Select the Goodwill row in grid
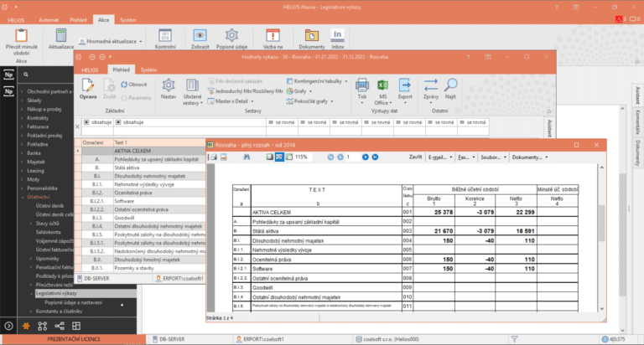 [x=143, y=218]
